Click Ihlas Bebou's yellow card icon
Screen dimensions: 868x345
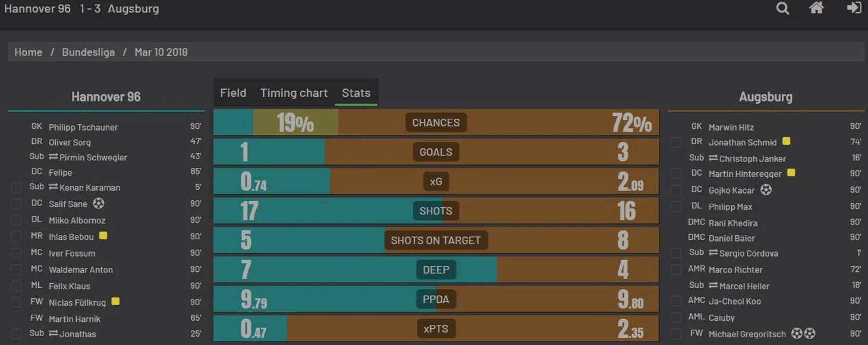click(103, 236)
